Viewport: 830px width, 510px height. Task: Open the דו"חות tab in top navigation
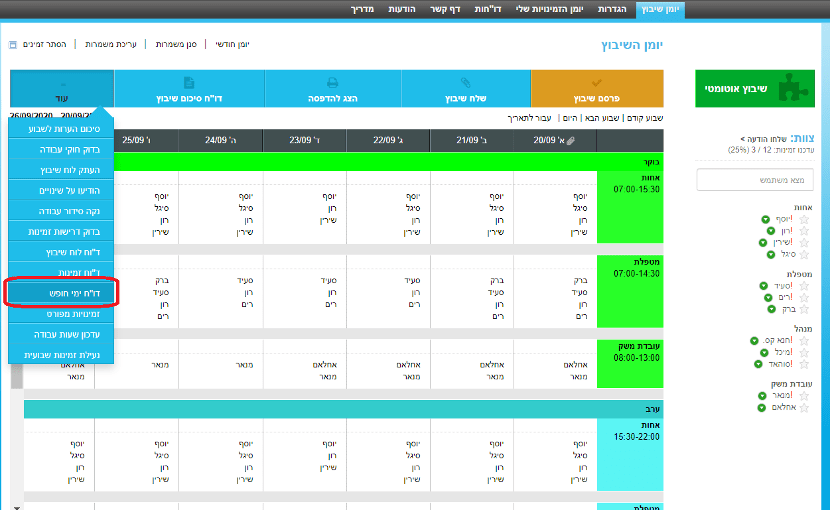(488, 9)
